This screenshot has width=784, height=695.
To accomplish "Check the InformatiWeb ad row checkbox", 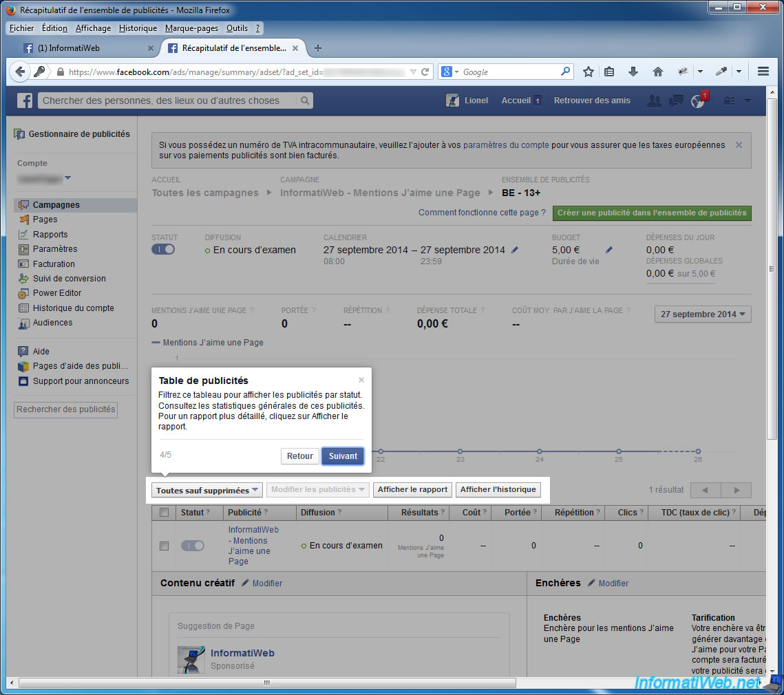I will click(x=164, y=546).
